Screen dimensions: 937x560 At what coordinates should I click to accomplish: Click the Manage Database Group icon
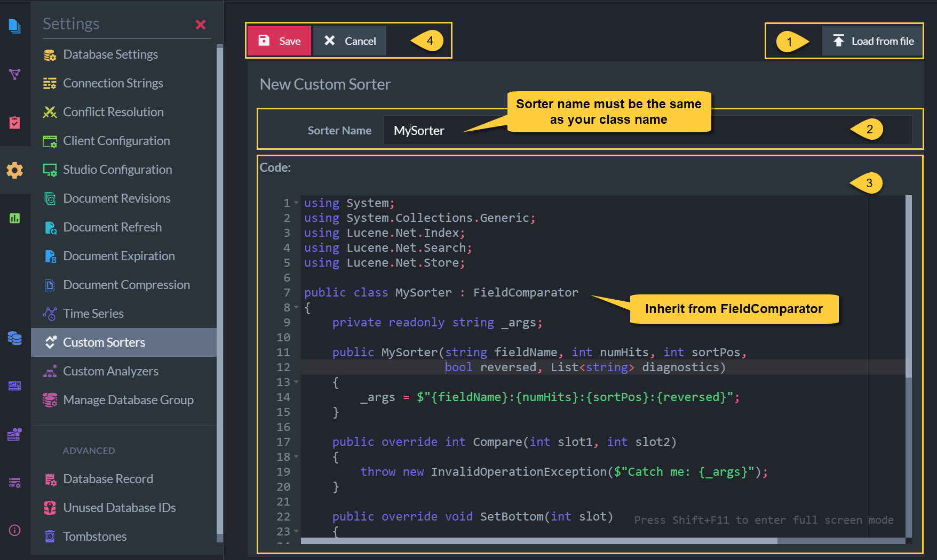(x=50, y=400)
